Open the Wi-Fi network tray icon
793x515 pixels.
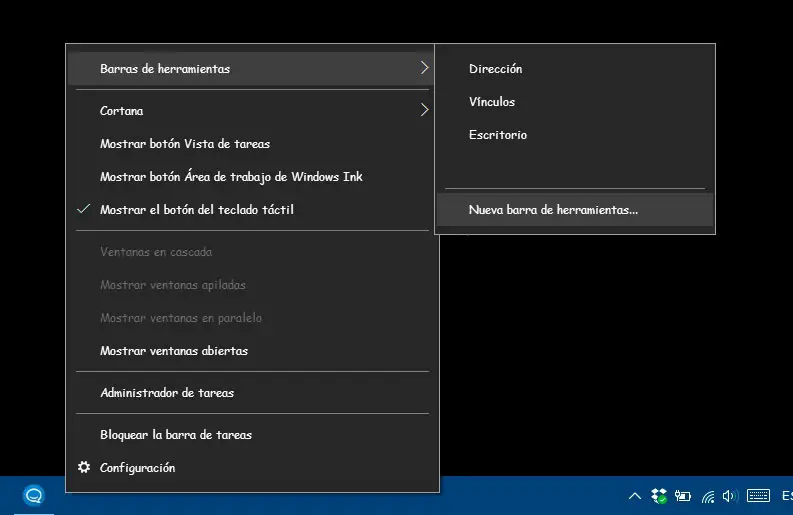click(x=708, y=497)
